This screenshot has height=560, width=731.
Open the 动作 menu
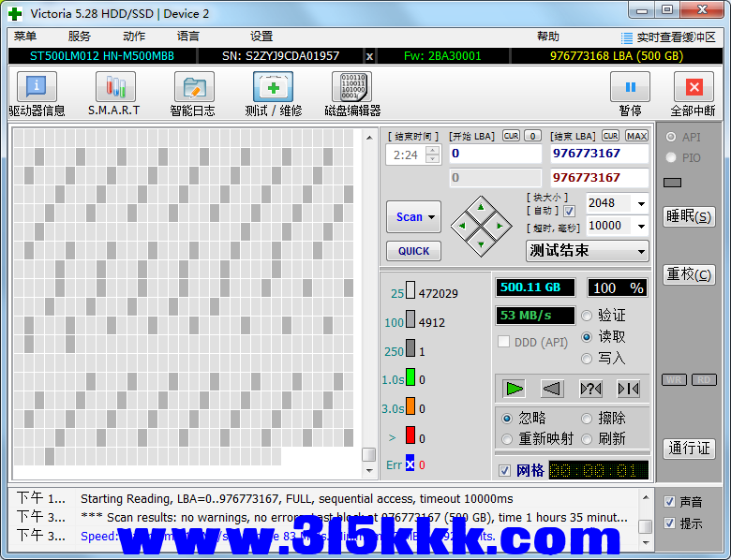pos(134,37)
